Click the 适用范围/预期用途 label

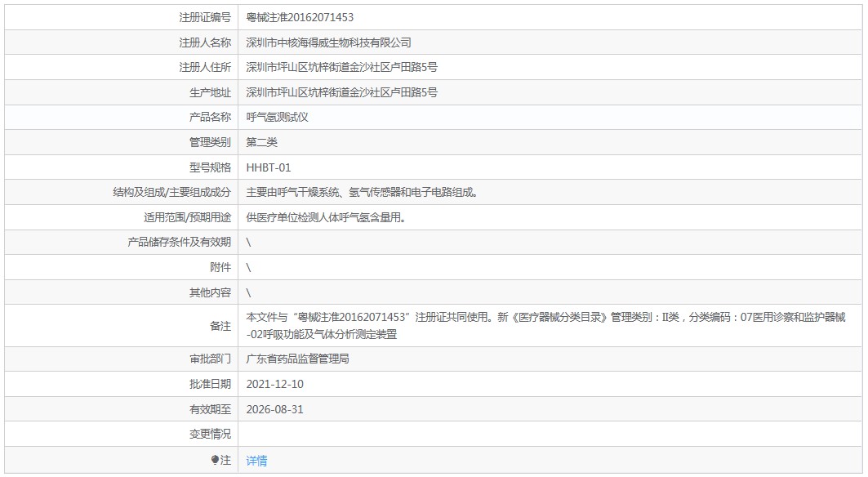pos(187,217)
